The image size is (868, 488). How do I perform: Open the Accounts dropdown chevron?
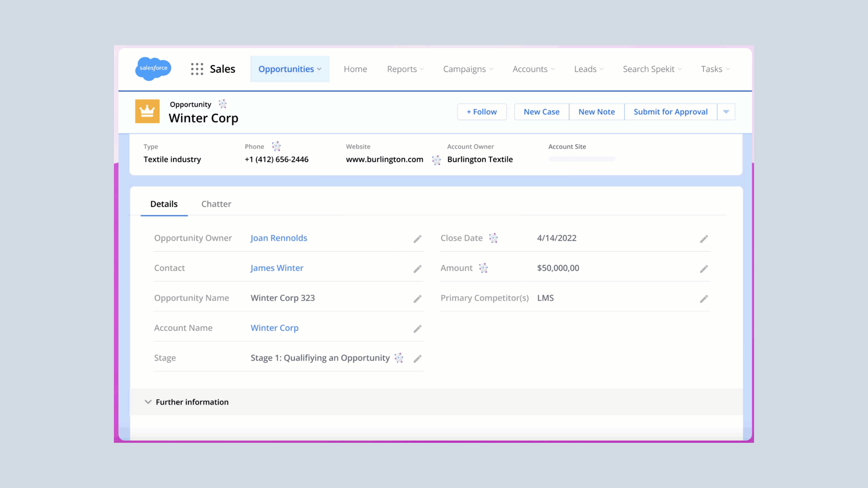(x=552, y=69)
